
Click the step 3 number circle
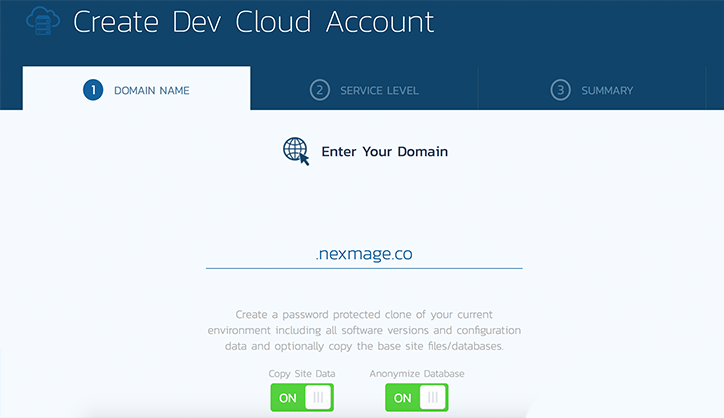pos(560,90)
